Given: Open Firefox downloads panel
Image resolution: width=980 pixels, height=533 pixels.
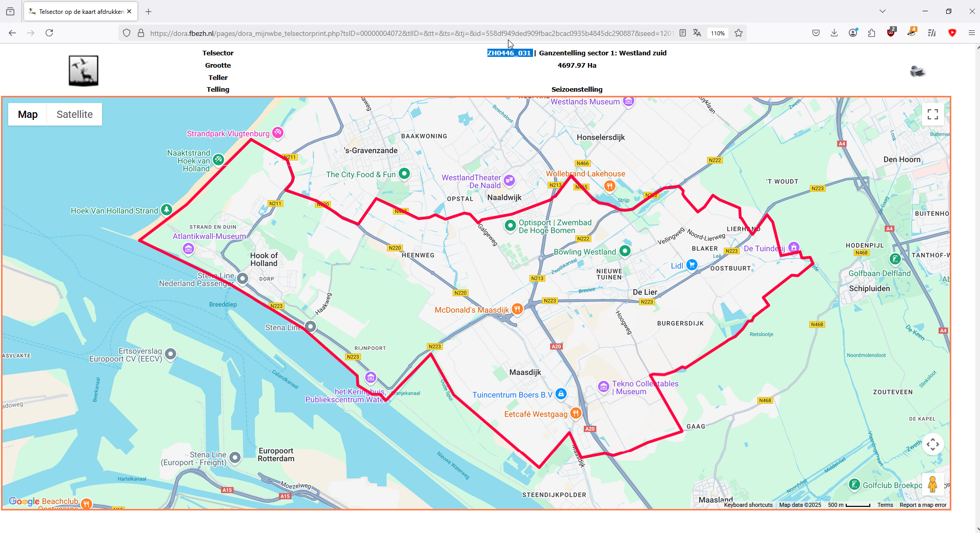Looking at the screenshot, I should 834,33.
